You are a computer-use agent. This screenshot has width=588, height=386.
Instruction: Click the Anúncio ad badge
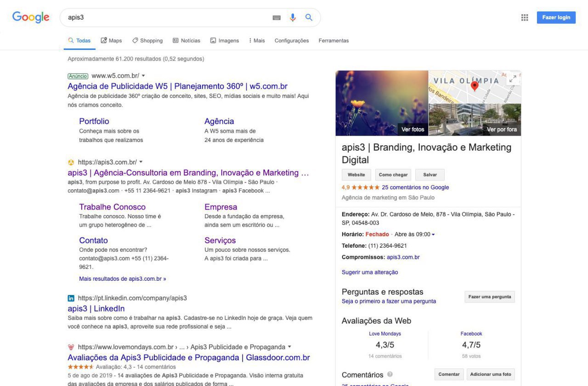coord(78,76)
